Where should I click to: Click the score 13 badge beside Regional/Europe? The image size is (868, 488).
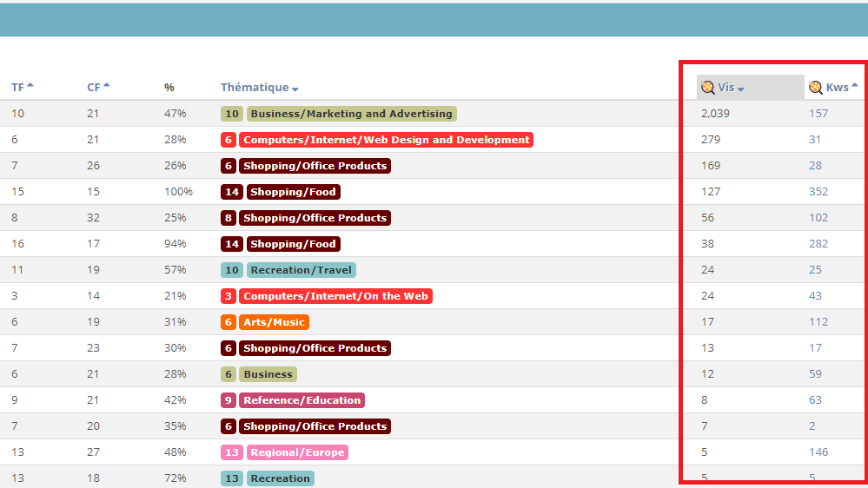(232, 452)
